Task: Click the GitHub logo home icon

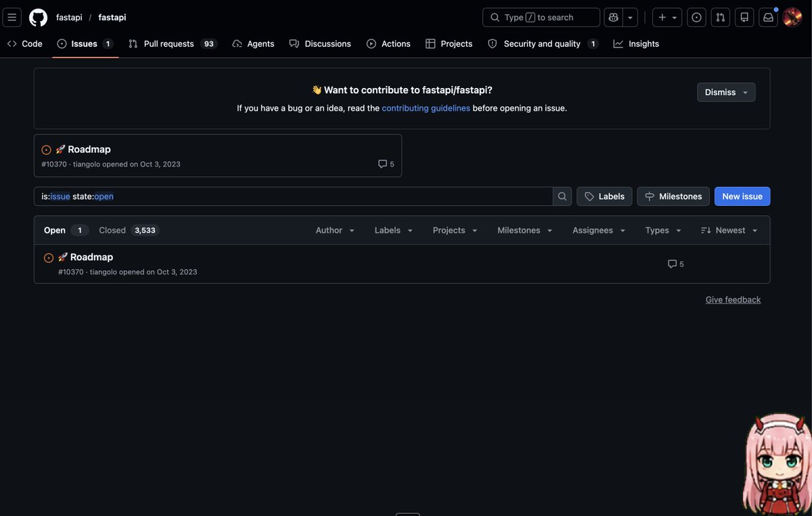Action: 39,18
